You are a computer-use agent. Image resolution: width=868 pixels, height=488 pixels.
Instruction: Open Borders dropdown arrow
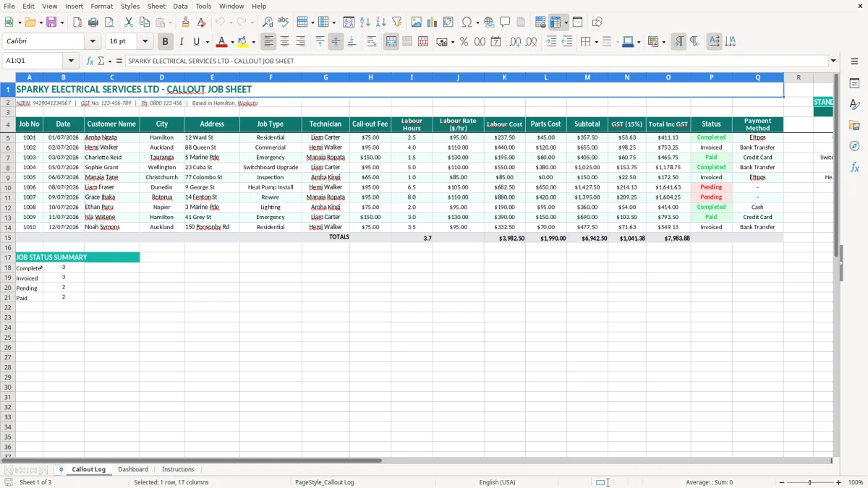click(x=597, y=42)
